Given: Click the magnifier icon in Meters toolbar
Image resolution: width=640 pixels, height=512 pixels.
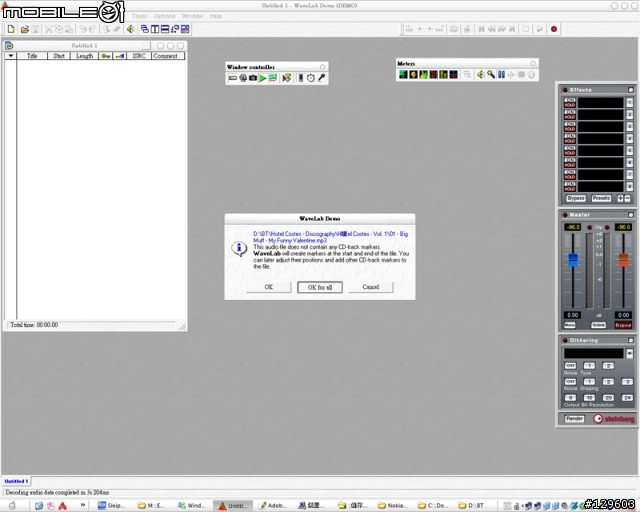Looking at the screenshot, I should (491, 74).
